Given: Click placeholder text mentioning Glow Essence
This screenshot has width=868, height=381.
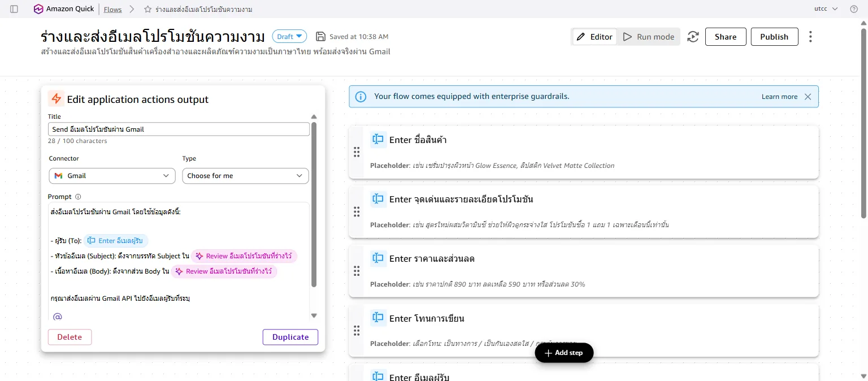Looking at the screenshot, I should (x=492, y=166).
